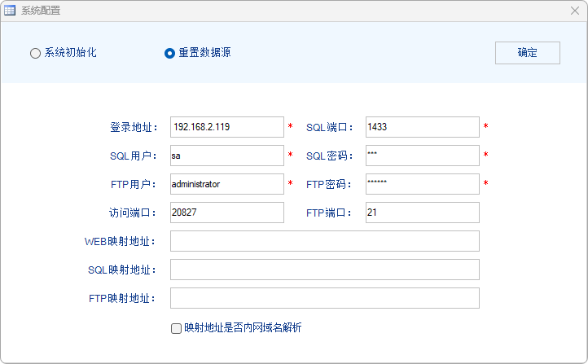
Task: Click the FTP端口 label
Action: (329, 213)
